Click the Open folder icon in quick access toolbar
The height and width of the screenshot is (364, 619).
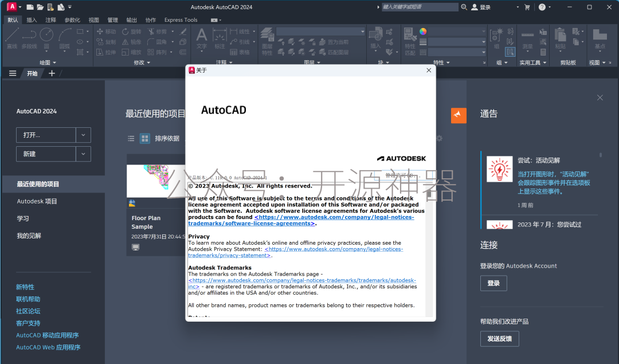click(40, 7)
